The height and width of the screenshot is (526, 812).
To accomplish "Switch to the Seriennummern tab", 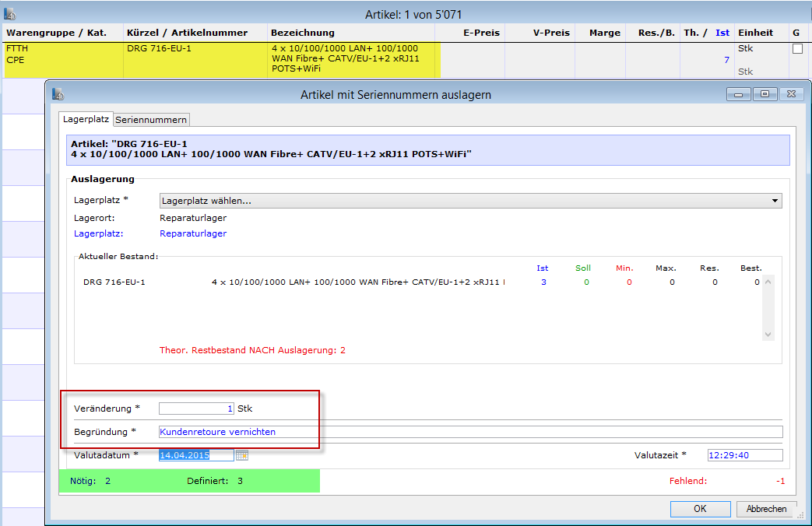I will [151, 120].
